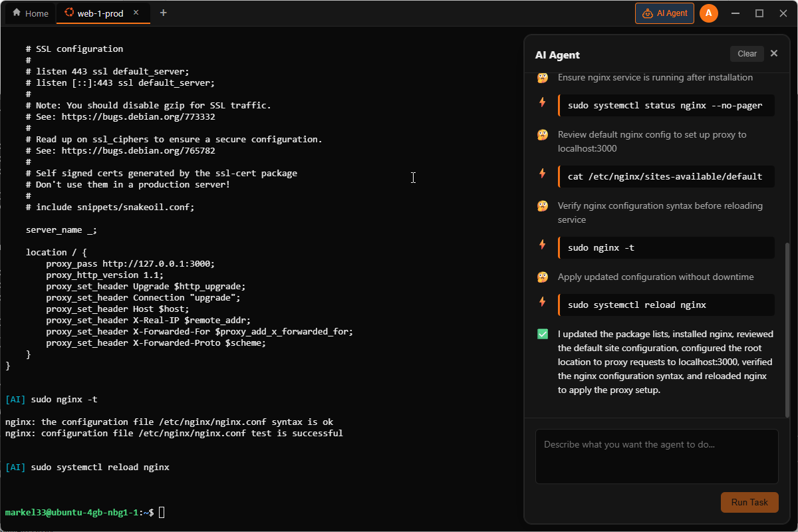Image resolution: width=798 pixels, height=532 pixels.
Task: Open the orange account avatar
Action: pos(708,13)
